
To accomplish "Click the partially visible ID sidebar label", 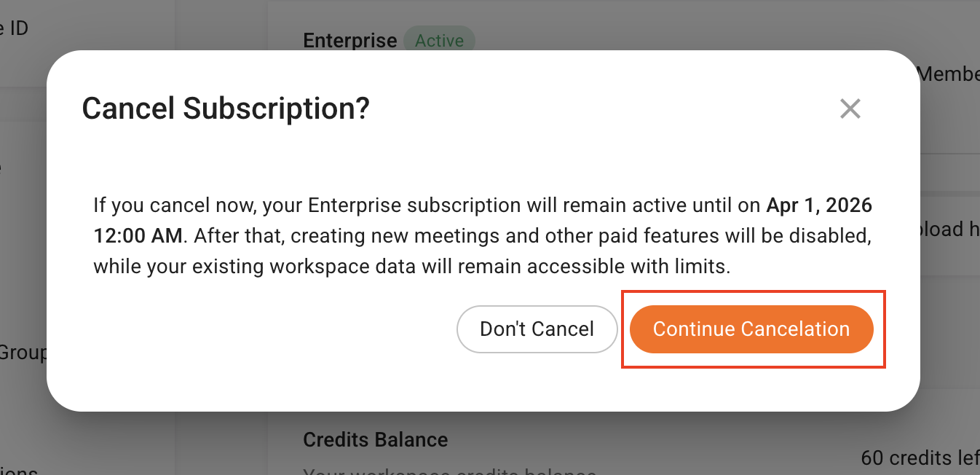I will click(15, 29).
